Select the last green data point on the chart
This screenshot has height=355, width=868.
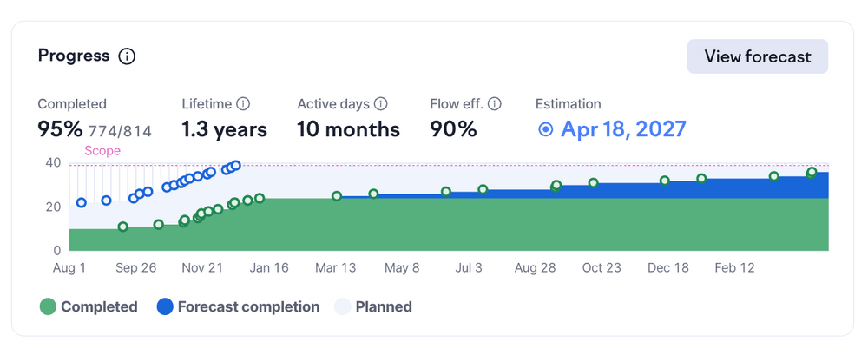click(x=812, y=173)
